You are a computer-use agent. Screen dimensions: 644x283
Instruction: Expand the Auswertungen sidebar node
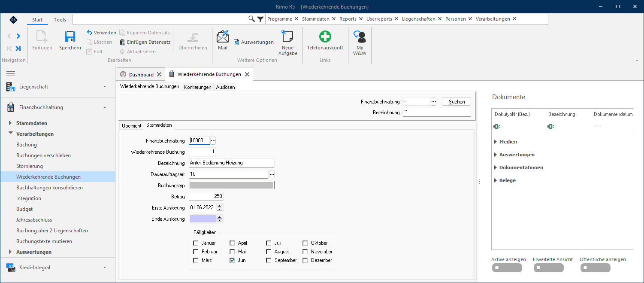tap(11, 252)
